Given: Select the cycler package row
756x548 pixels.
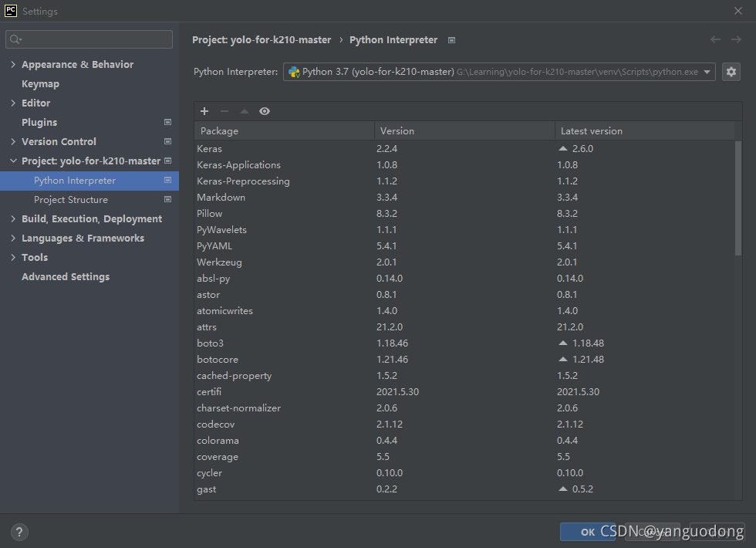Looking at the screenshot, I should click(x=464, y=472).
